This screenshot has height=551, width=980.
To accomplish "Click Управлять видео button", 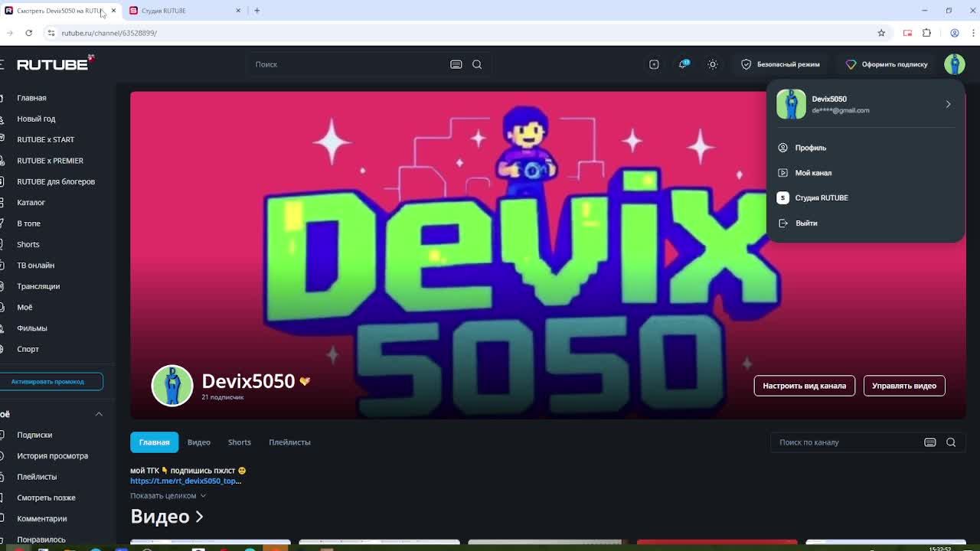I will pos(904,386).
